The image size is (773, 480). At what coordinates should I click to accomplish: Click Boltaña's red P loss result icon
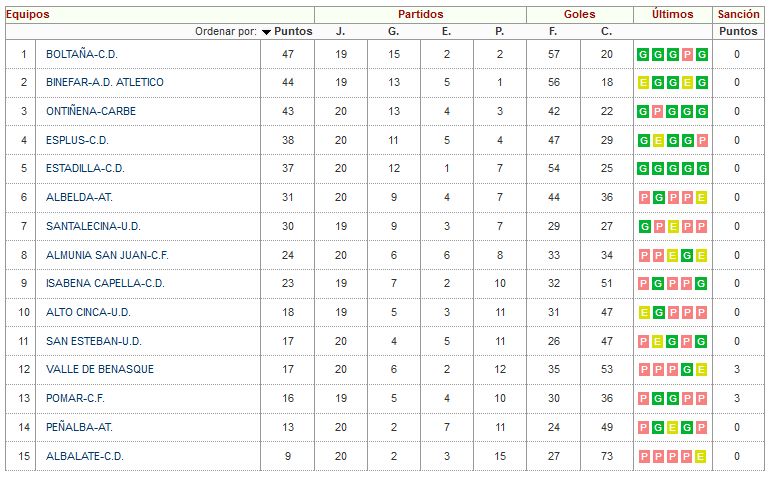point(687,54)
